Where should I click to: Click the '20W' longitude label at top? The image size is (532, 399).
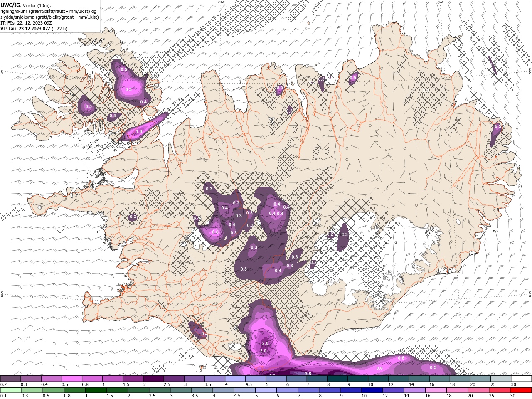point(221,2)
